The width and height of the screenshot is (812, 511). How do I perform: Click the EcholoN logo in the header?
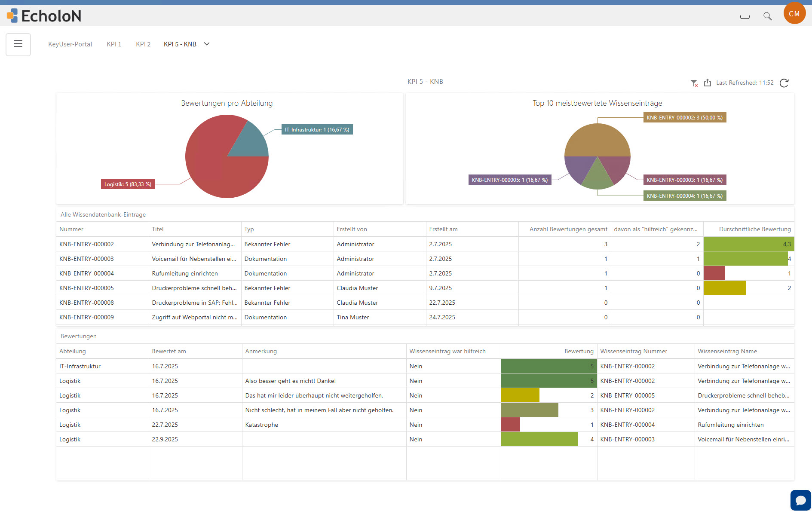coord(43,15)
